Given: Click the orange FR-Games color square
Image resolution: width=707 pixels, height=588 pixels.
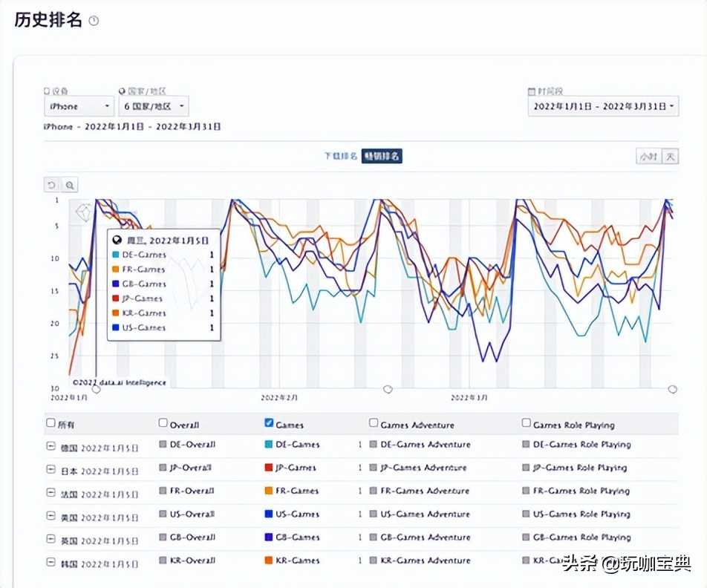Looking at the screenshot, I should click(x=269, y=491).
